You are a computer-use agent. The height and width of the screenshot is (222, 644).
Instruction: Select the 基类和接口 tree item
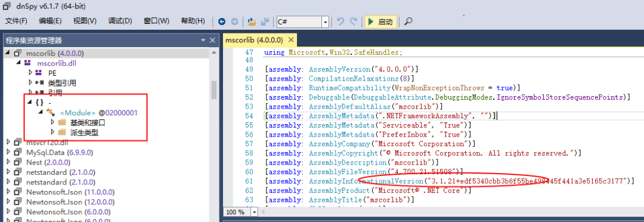pos(88,122)
